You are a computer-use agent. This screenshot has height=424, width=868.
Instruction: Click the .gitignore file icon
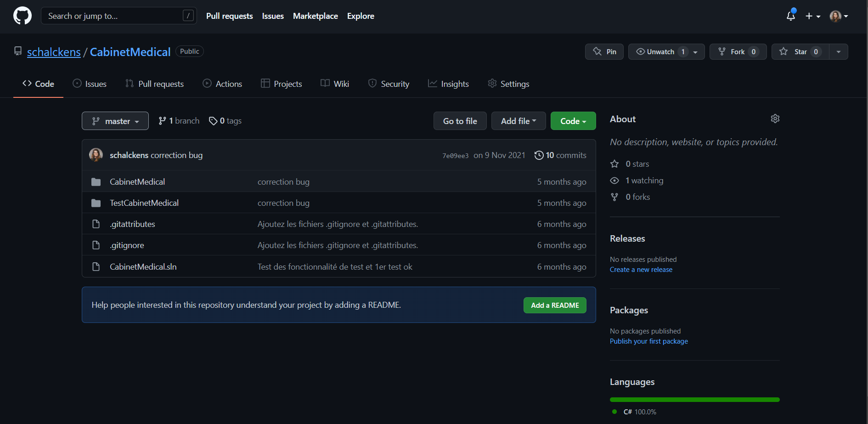[96, 245]
